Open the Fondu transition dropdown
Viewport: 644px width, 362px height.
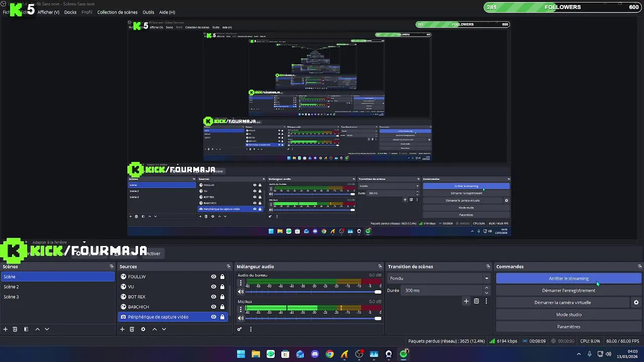(439, 278)
